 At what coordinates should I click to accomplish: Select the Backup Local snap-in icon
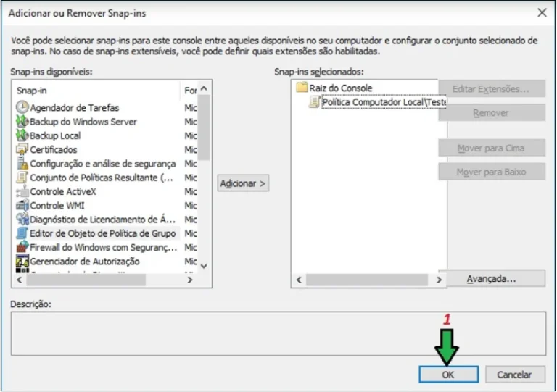(22, 135)
